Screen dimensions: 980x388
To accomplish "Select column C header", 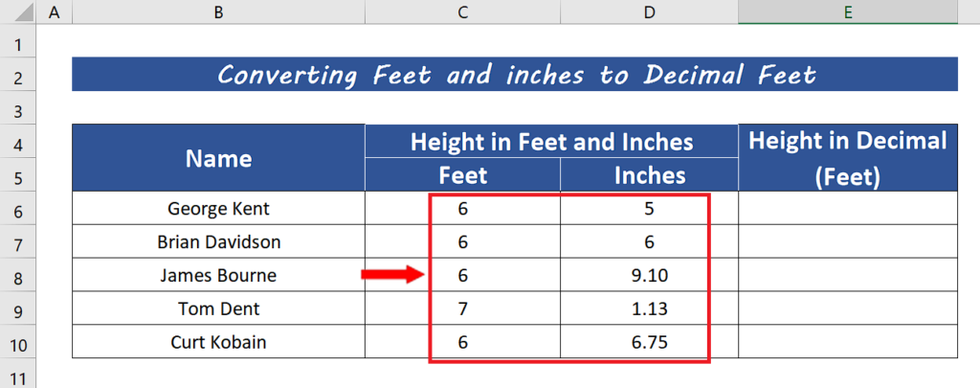I will pyautogui.click(x=462, y=11).
